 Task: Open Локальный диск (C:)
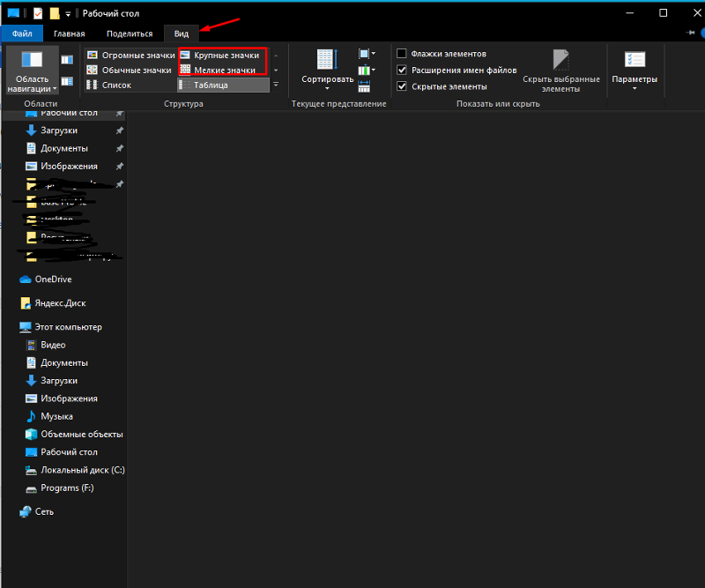tap(83, 470)
